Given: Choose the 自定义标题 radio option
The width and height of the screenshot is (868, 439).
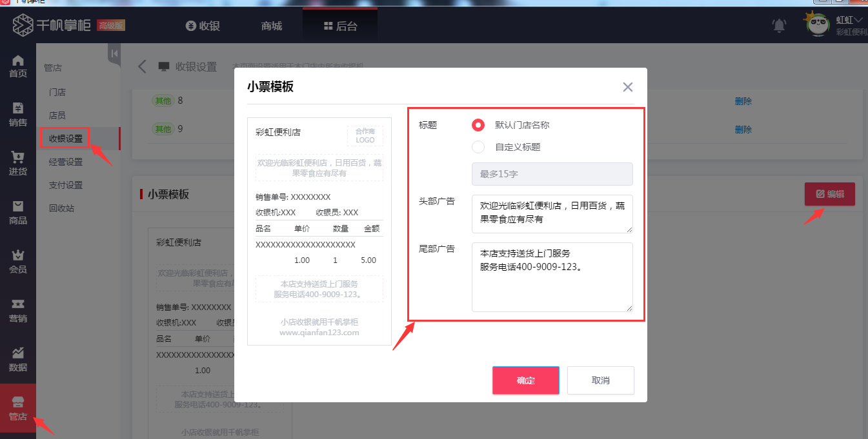Looking at the screenshot, I should [478, 147].
